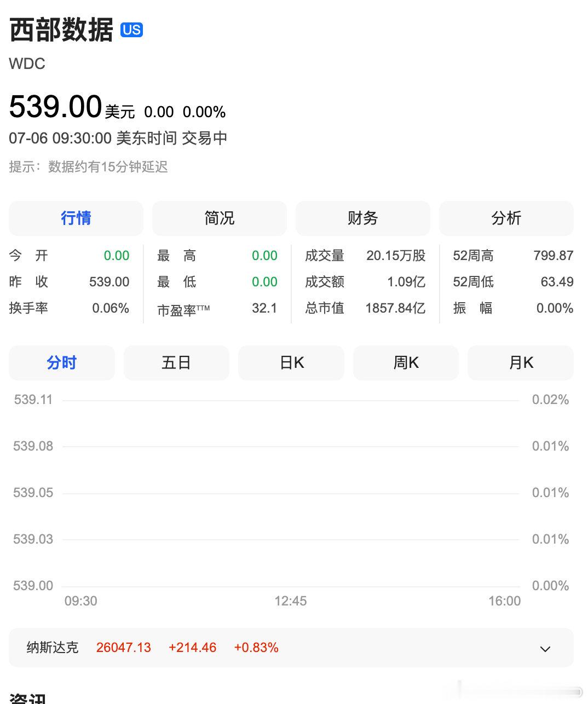Click the 昨收 value 539.00
This screenshot has height=704, width=588.
[109, 282]
